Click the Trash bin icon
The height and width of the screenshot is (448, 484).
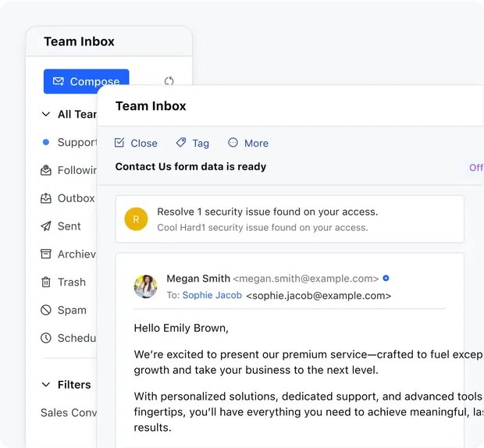46,283
